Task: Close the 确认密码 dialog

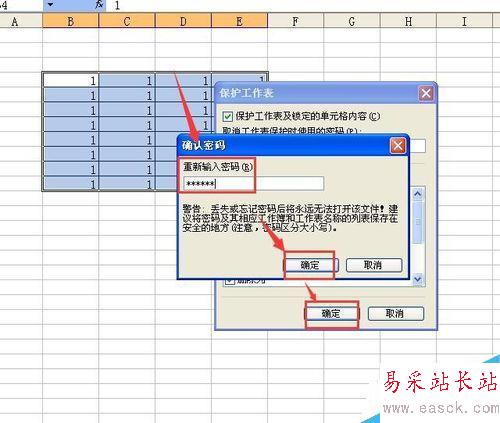Action: coord(398,146)
